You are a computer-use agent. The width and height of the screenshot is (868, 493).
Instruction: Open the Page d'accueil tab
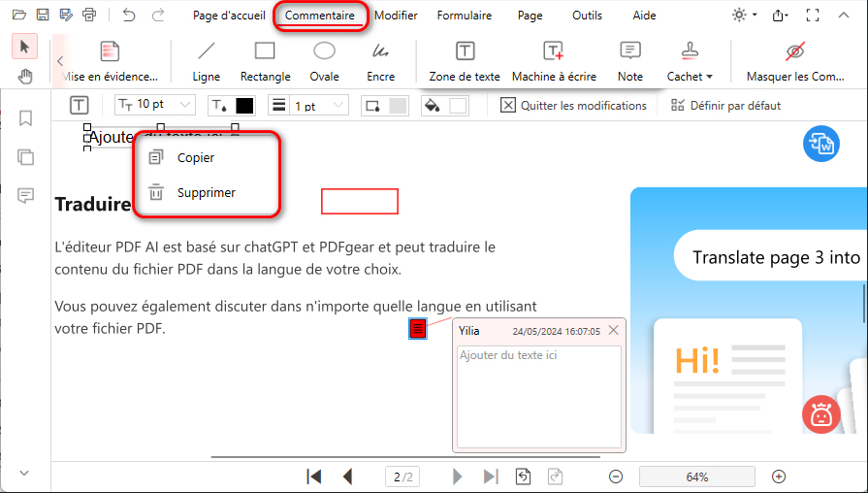pos(229,16)
